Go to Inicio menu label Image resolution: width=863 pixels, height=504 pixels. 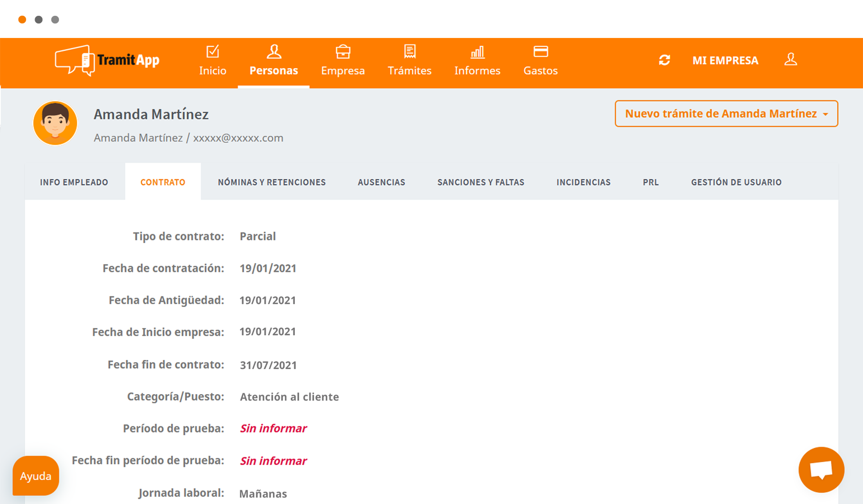click(213, 70)
